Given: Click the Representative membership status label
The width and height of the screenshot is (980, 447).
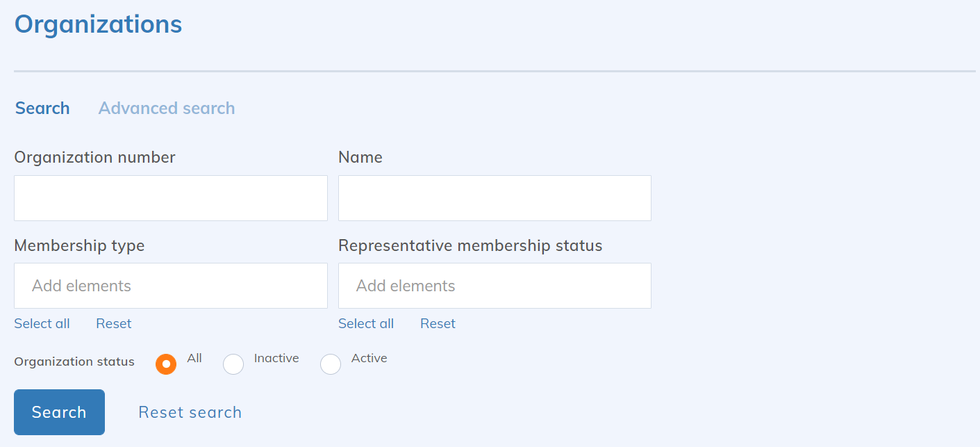Looking at the screenshot, I should coord(470,245).
